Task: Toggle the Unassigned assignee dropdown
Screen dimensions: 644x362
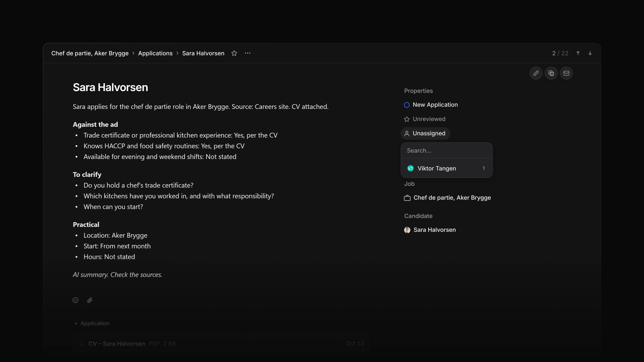Action: 425,133
